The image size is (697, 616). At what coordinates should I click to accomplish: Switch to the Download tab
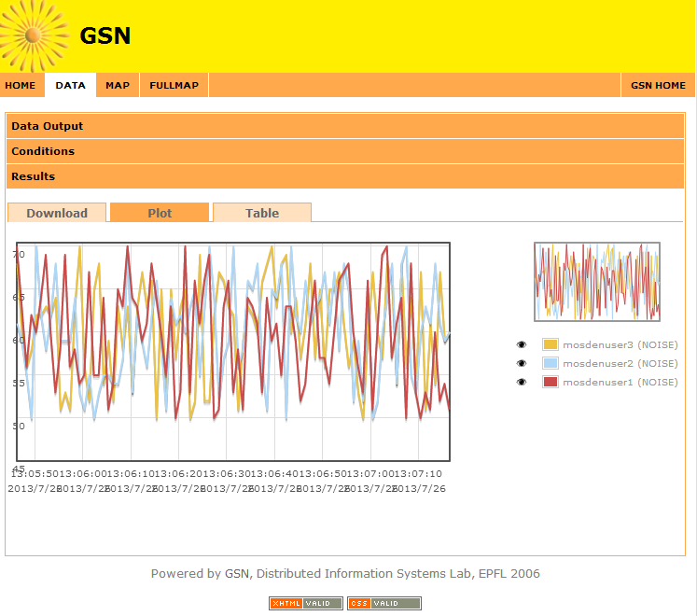coord(57,213)
